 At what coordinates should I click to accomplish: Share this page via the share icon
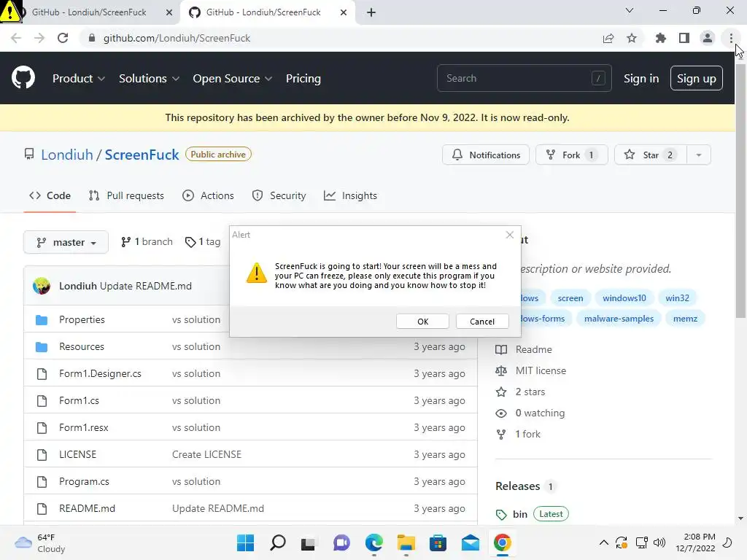[x=608, y=38]
